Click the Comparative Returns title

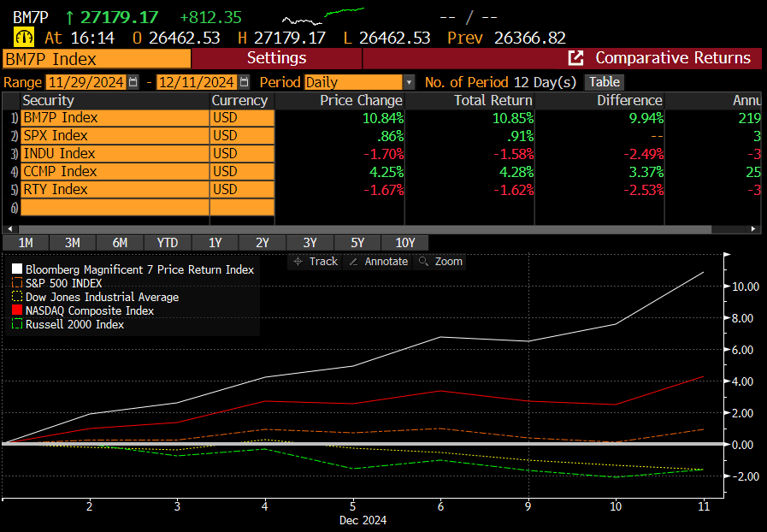point(673,58)
